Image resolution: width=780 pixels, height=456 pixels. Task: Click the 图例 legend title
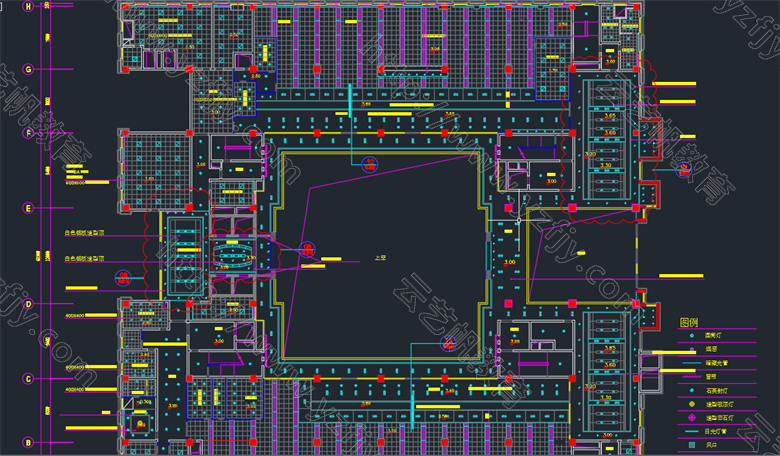pos(689,323)
